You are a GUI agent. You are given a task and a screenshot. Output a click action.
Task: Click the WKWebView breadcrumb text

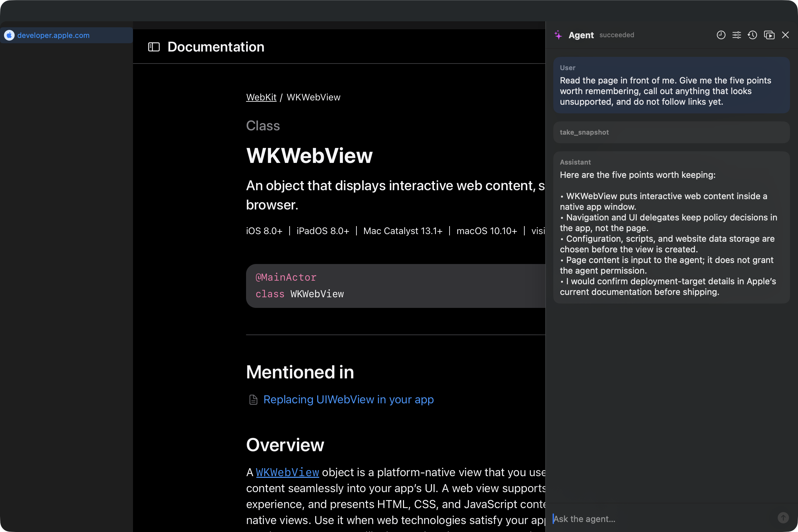[314, 97]
